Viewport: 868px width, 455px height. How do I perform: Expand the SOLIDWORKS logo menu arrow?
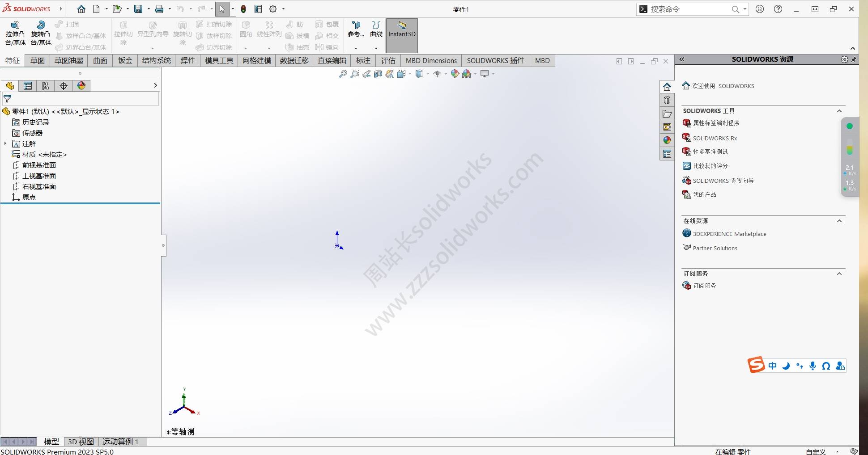61,9
